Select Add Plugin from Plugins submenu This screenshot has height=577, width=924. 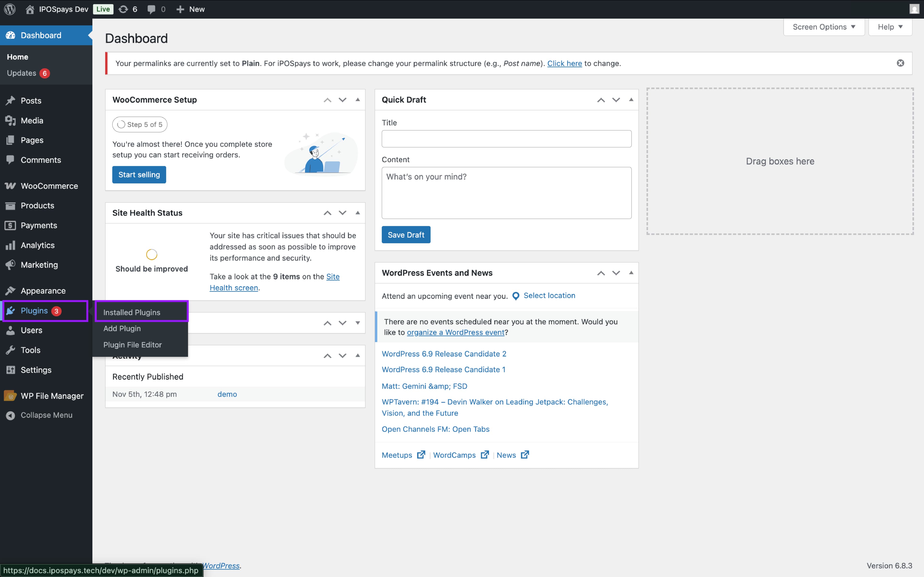122,328
